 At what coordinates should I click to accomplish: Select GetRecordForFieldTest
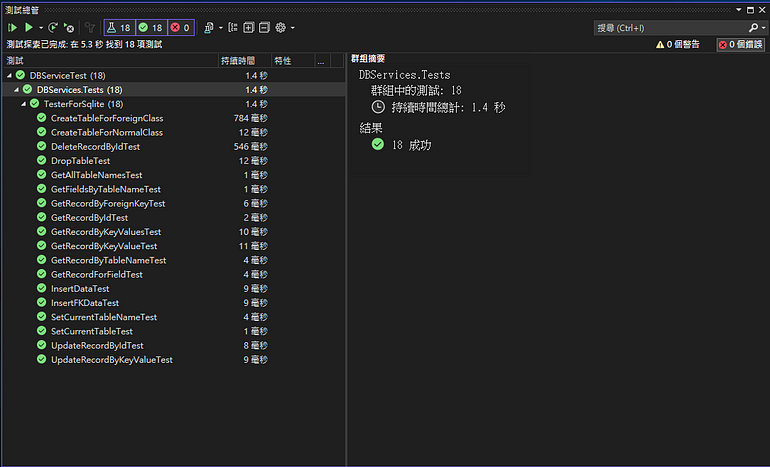97,275
